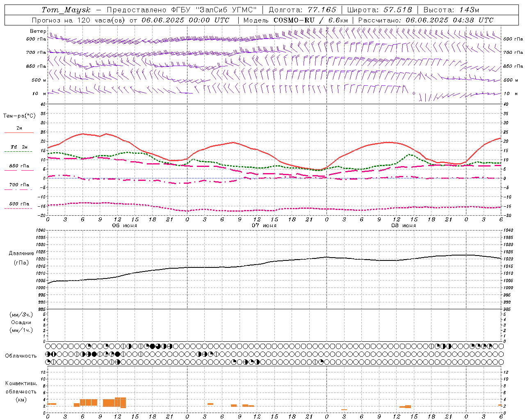The height and width of the screenshot is (420, 525).
Task: Select the latitude value Широта: 57.518
Action: 379,10
